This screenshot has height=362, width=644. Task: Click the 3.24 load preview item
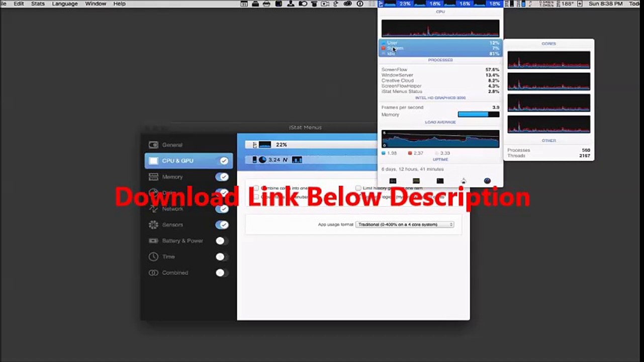(x=277, y=160)
